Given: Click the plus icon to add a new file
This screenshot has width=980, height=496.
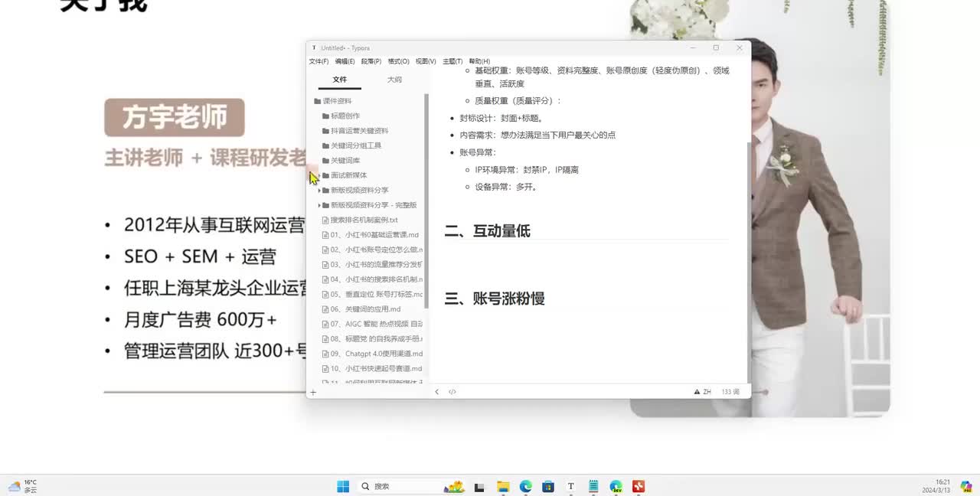Looking at the screenshot, I should coord(313,392).
